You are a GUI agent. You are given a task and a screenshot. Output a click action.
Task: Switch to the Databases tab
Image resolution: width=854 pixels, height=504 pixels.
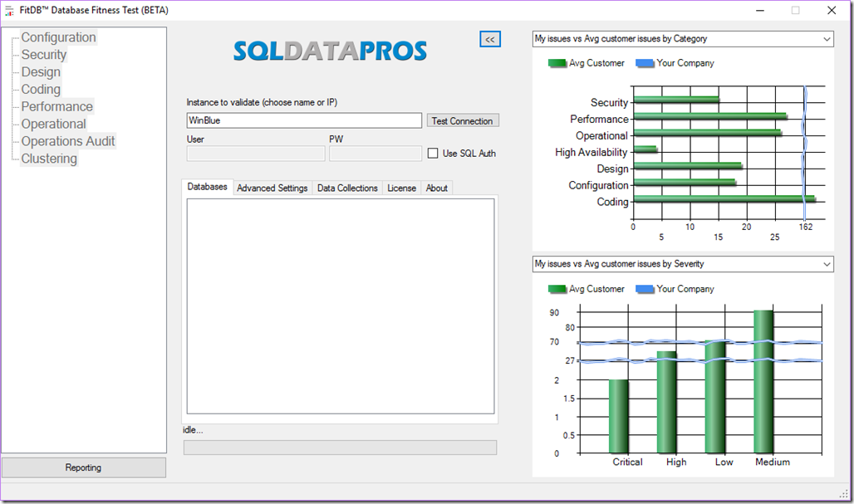207,187
